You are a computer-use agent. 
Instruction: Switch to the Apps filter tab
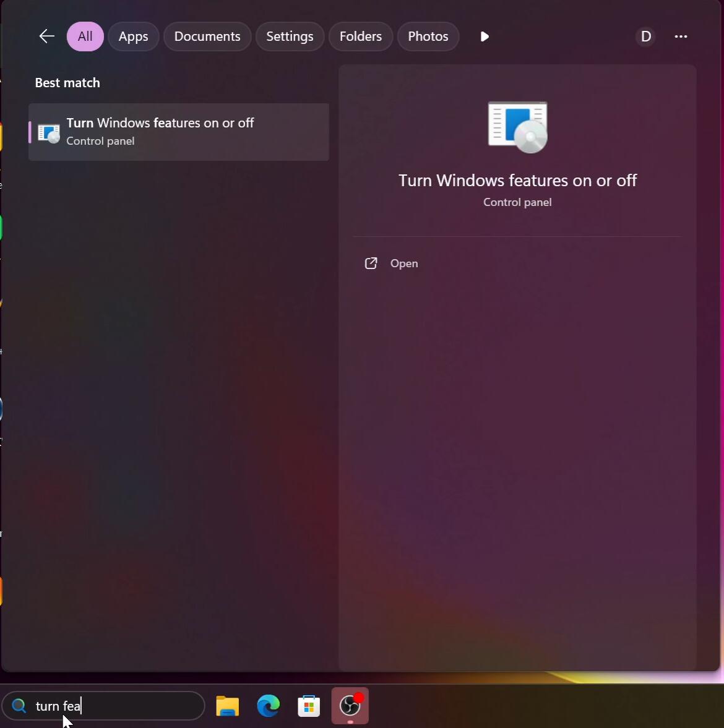point(133,36)
